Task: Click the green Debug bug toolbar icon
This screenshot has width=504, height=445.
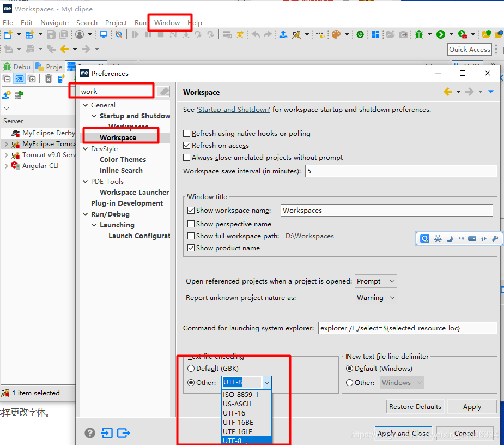Action: pyautogui.click(x=419, y=34)
